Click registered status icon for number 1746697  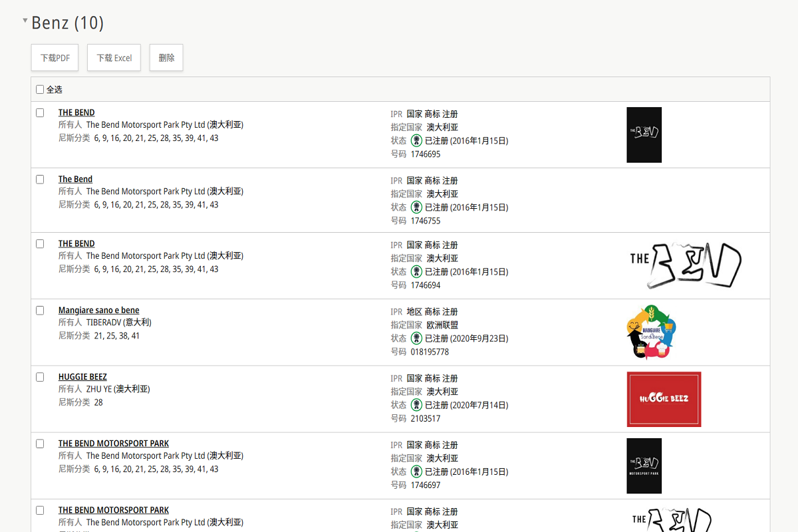click(x=416, y=471)
